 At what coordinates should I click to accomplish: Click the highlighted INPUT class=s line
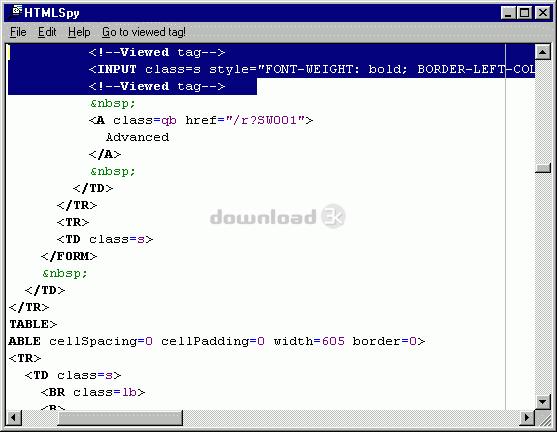[x=312, y=69]
